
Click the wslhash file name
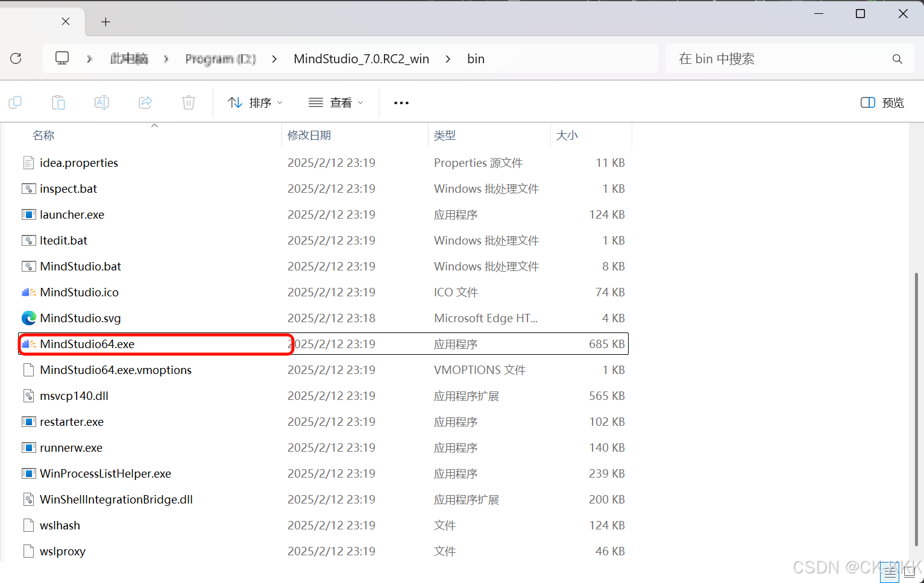pyautogui.click(x=60, y=525)
